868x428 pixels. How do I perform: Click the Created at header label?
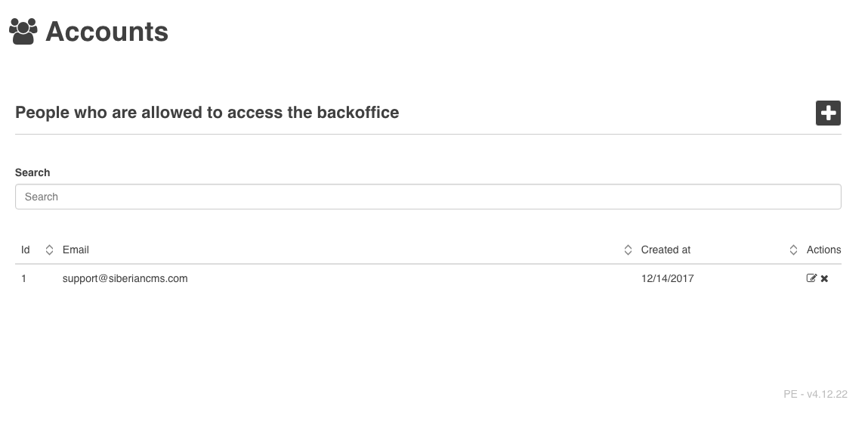click(666, 250)
